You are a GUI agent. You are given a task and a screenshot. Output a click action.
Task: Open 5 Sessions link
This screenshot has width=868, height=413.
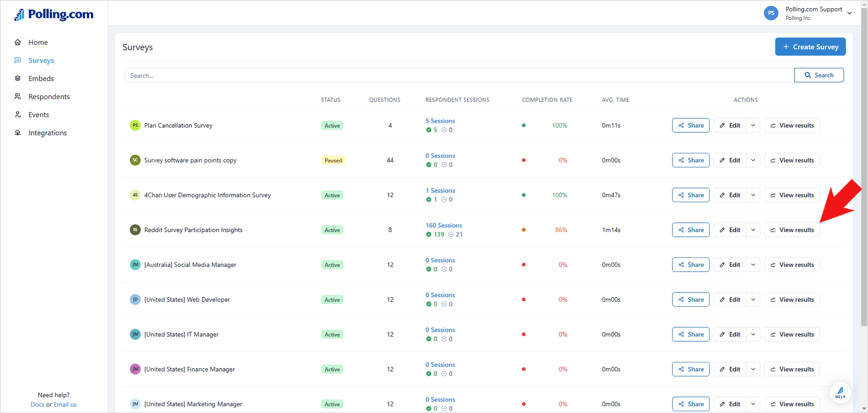440,121
